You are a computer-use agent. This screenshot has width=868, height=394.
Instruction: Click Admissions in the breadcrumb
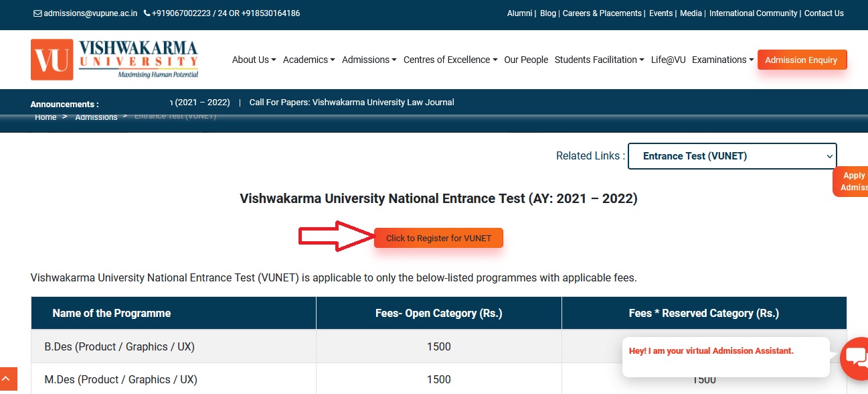96,117
